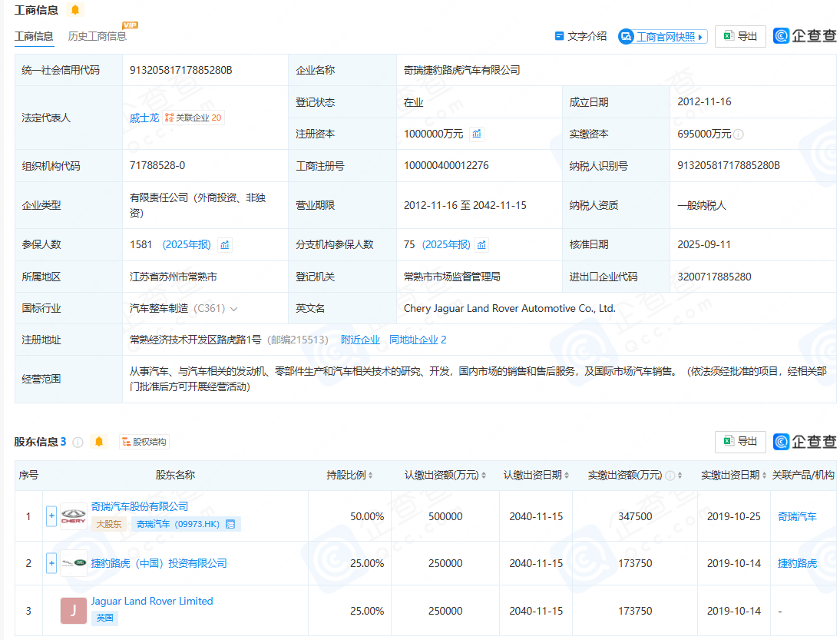
Task: Select establishment date 2012-11-16
Action: [x=704, y=102]
